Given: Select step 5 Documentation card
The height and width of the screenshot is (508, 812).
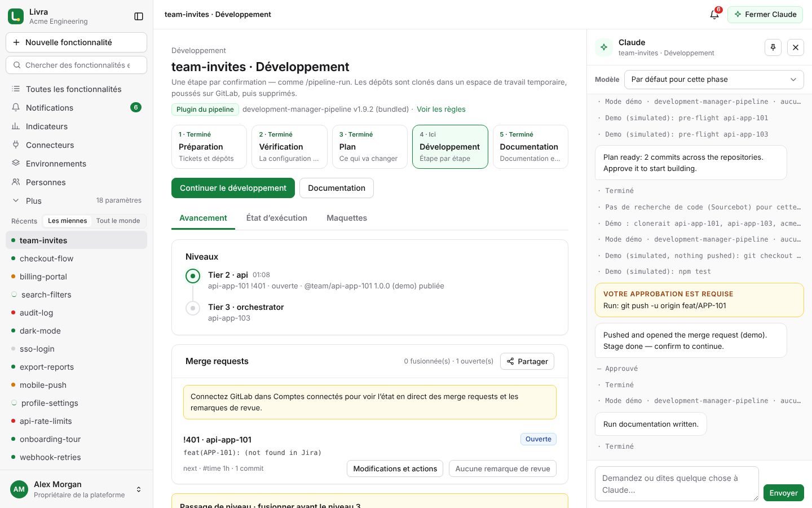Looking at the screenshot, I should tap(531, 147).
